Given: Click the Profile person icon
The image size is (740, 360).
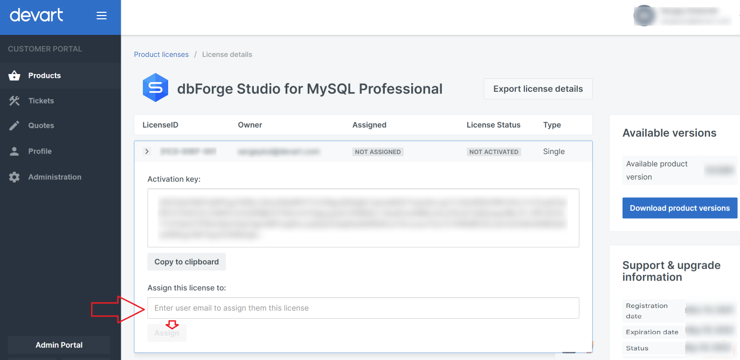Looking at the screenshot, I should pos(14,151).
